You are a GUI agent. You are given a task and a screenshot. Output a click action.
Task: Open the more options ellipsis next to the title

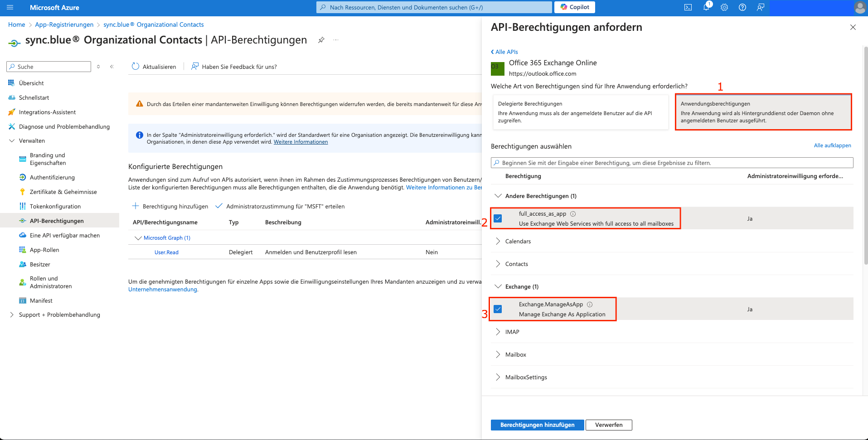pos(336,40)
